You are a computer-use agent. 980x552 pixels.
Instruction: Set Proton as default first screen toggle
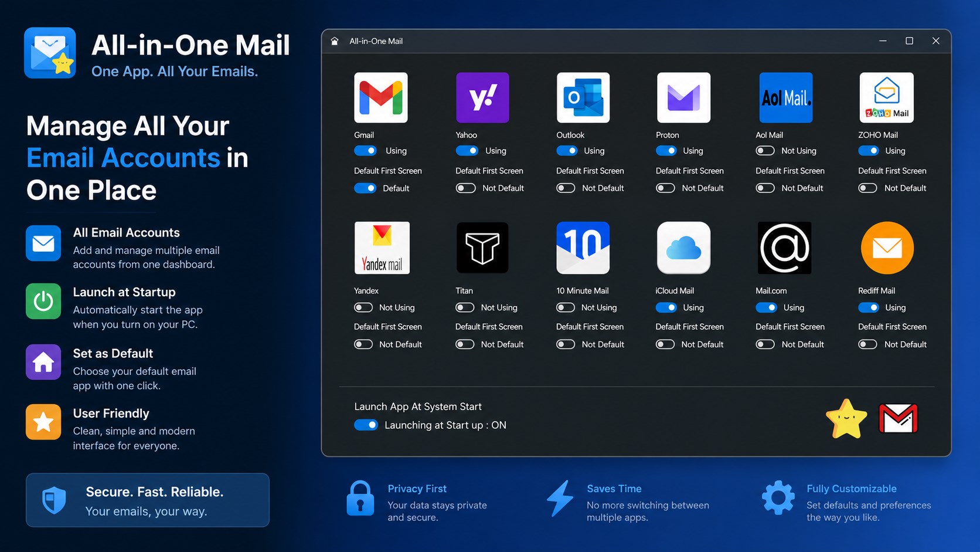(665, 188)
